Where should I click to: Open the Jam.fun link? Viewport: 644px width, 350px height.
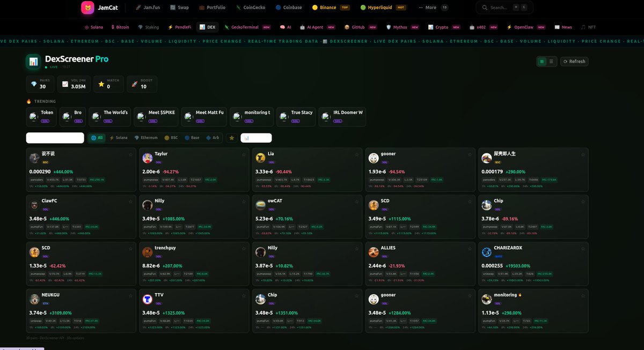[x=148, y=8]
